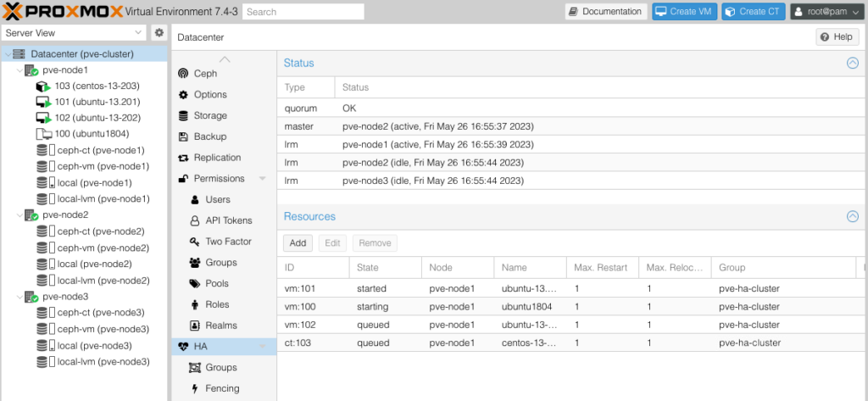The image size is (868, 401).
Task: Click the Replication arrows icon
Action: [x=183, y=158]
